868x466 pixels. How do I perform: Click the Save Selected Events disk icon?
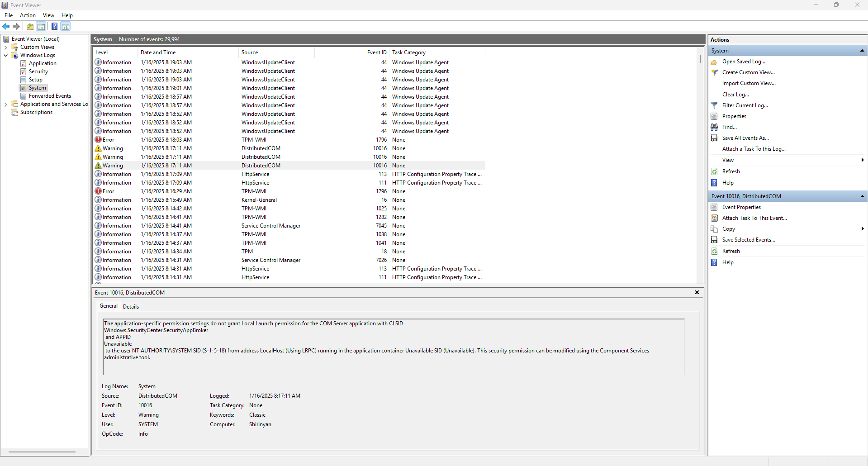(714, 240)
